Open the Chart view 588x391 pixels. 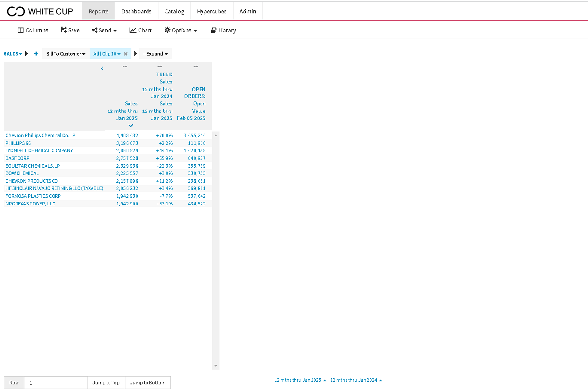[141, 30]
